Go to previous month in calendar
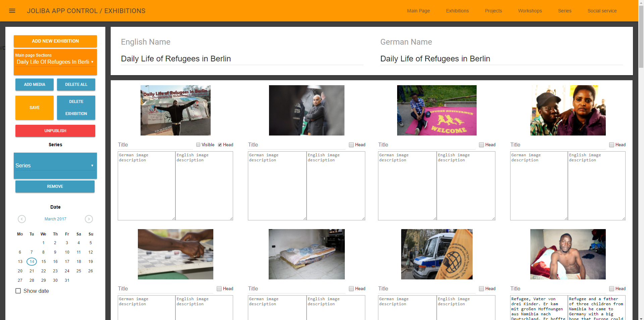 click(22, 219)
